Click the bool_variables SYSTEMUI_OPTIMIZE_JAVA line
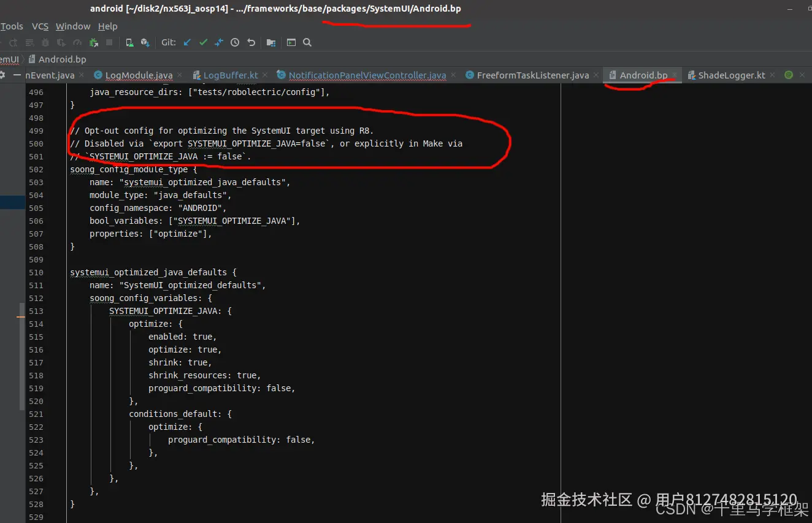This screenshot has width=812, height=523. coord(195,221)
